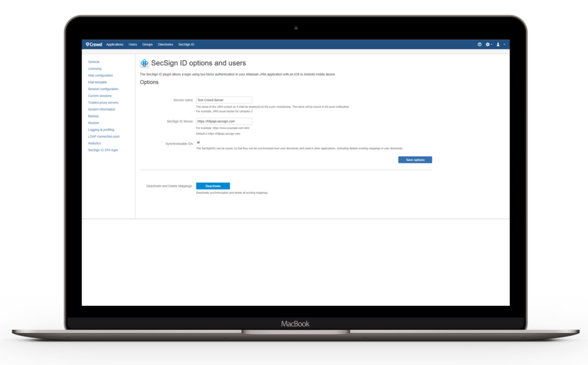Viewport: 588px width, 365px height.
Task: Click Save options
Action: pos(415,160)
